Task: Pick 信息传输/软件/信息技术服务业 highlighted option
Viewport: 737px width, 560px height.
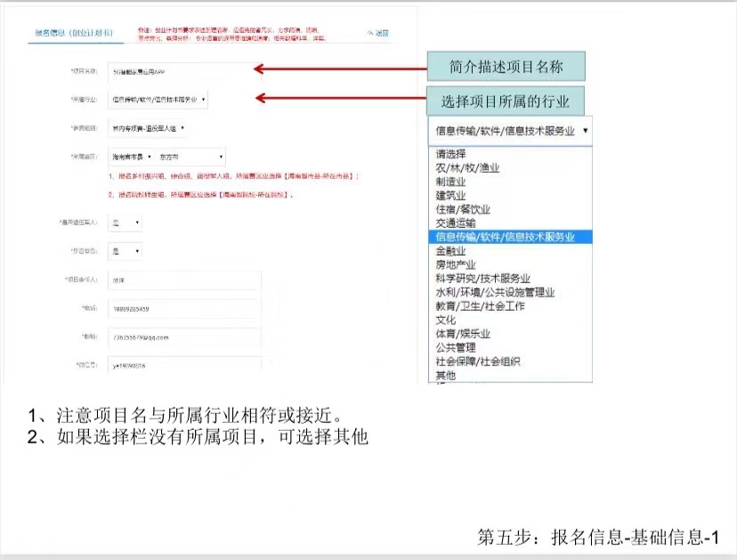Action: coord(505,237)
